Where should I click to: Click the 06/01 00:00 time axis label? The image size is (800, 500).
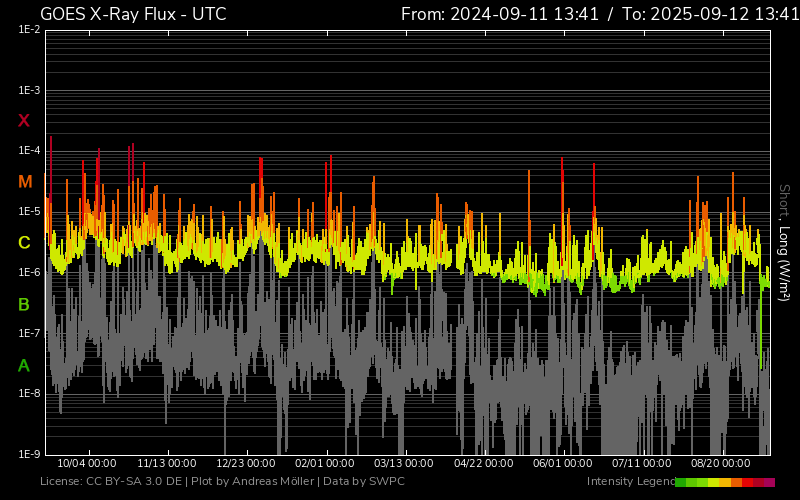563,464
